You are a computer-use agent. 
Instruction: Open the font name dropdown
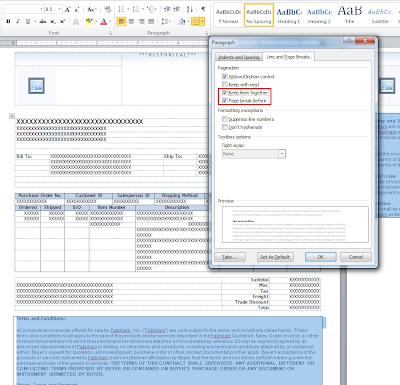click(41, 9)
